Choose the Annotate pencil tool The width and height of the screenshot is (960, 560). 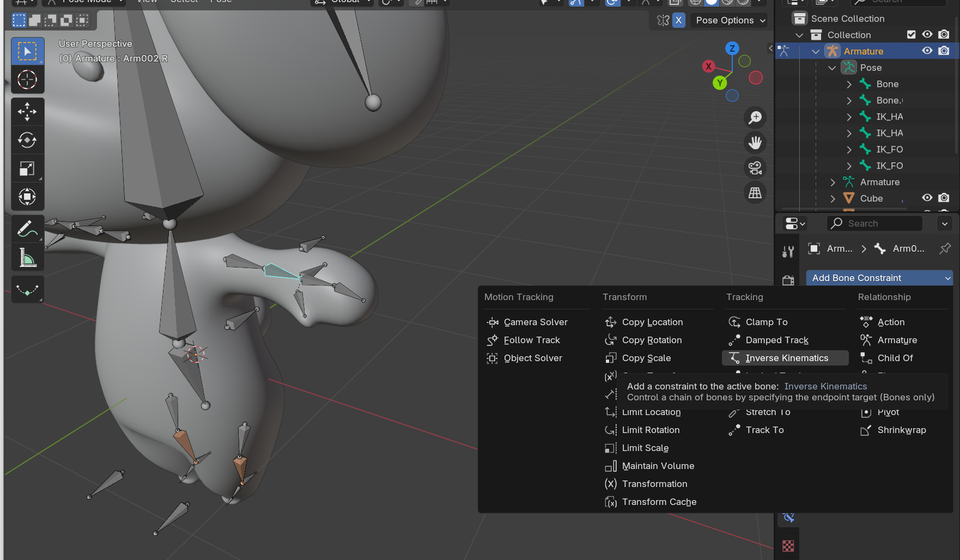(27, 229)
